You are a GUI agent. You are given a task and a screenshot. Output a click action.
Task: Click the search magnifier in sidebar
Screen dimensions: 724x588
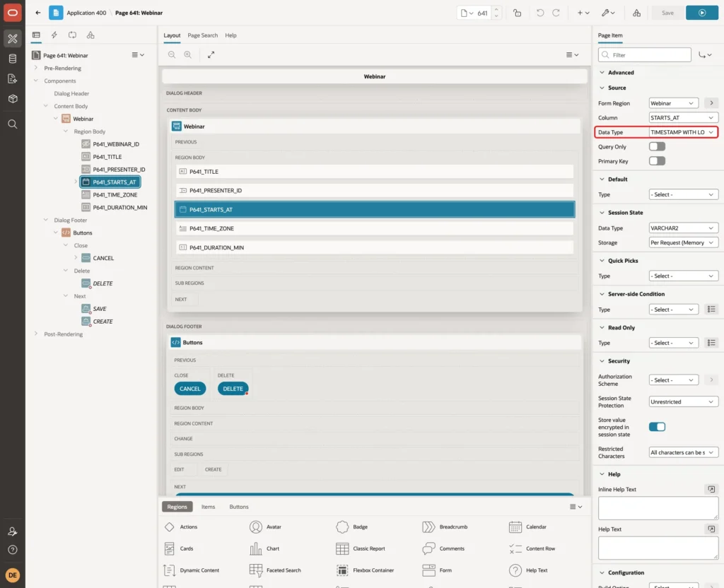pyautogui.click(x=13, y=124)
